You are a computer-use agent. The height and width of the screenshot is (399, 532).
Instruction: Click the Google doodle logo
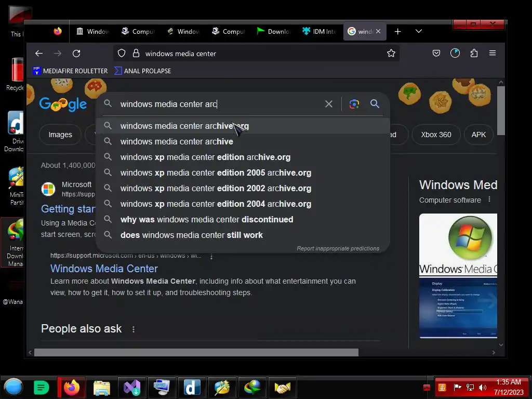[63, 104]
